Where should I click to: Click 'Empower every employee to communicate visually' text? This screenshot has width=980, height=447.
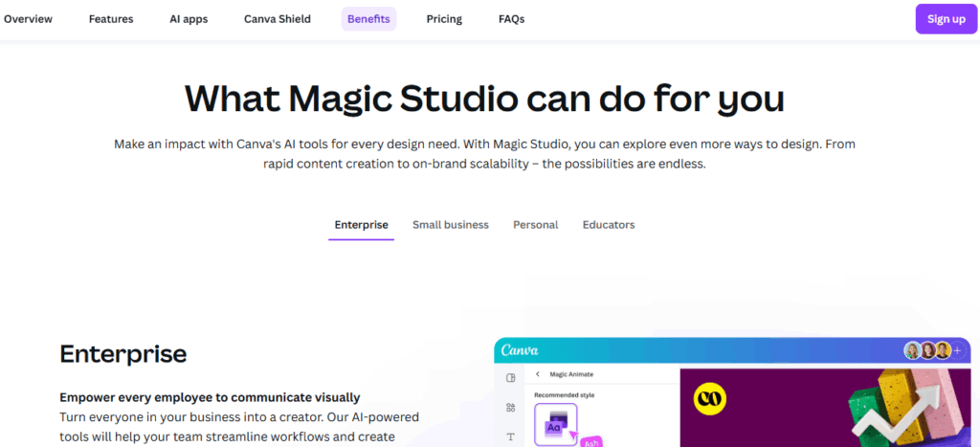pos(210,397)
